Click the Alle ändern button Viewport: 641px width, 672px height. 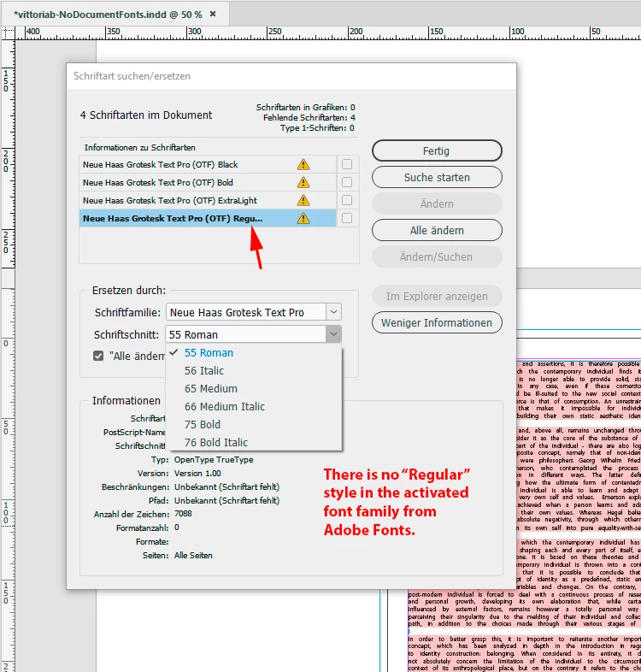437,231
